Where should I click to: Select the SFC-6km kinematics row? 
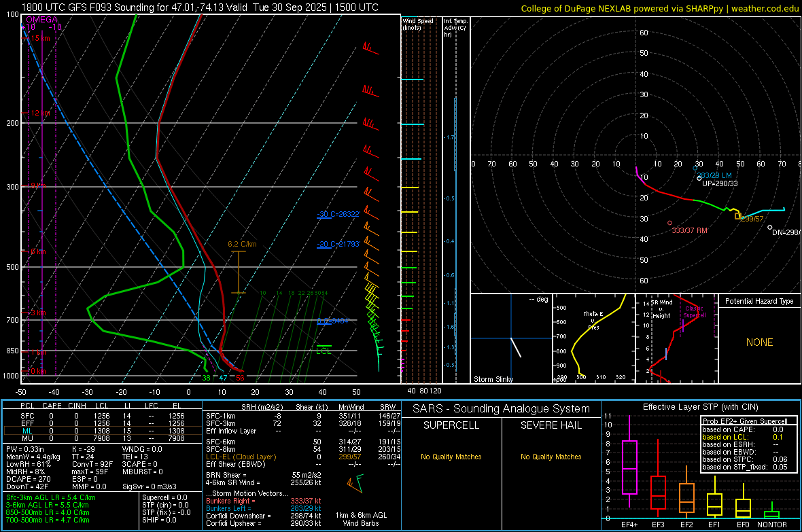coord(303,442)
